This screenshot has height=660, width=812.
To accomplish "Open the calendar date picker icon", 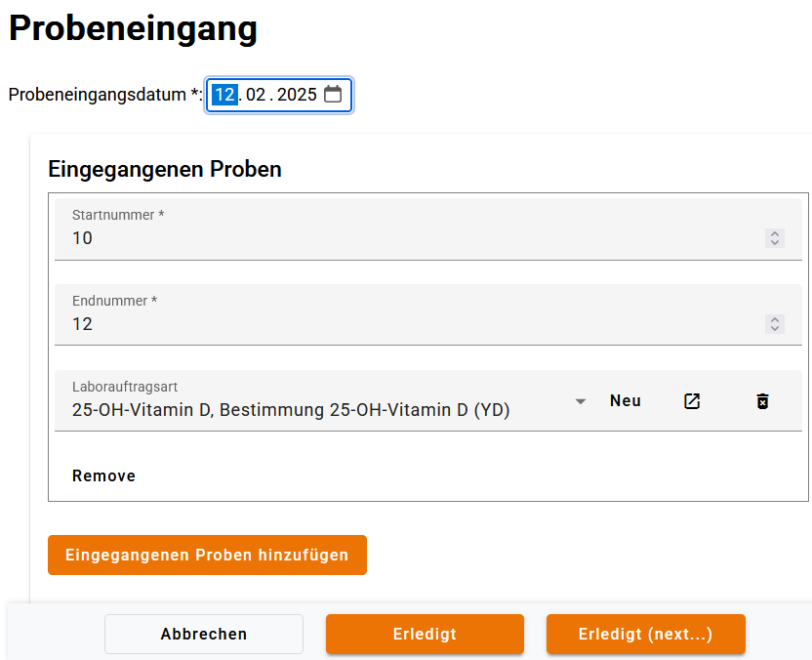I will tap(333, 95).
